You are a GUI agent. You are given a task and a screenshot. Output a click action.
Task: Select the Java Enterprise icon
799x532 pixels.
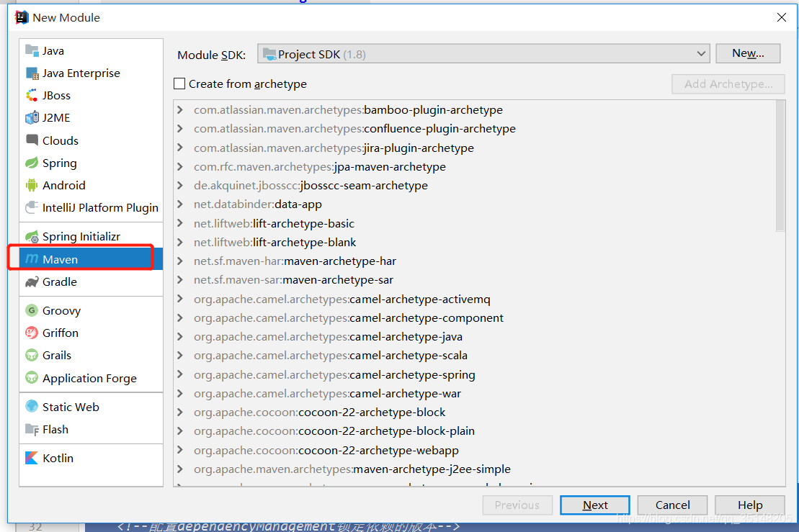coord(32,73)
